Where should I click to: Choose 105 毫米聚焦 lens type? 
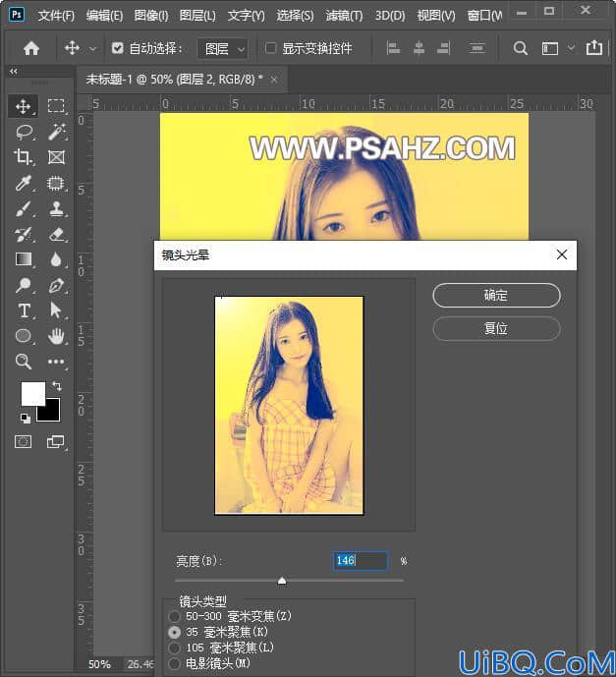175,649
